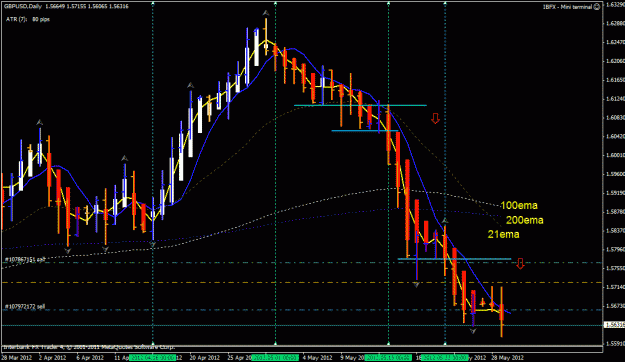This screenshot has height=362, width=625.
Task: Click the 20 Apr 2012 date label
Action: (x=204, y=358)
